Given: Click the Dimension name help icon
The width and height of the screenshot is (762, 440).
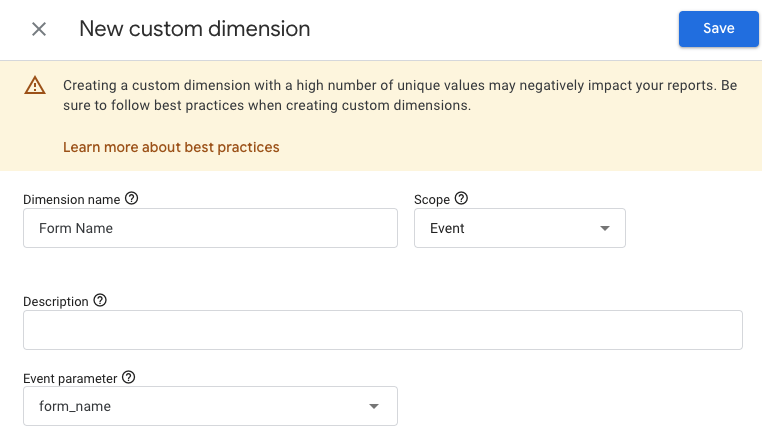Looking at the screenshot, I should (x=131, y=199).
